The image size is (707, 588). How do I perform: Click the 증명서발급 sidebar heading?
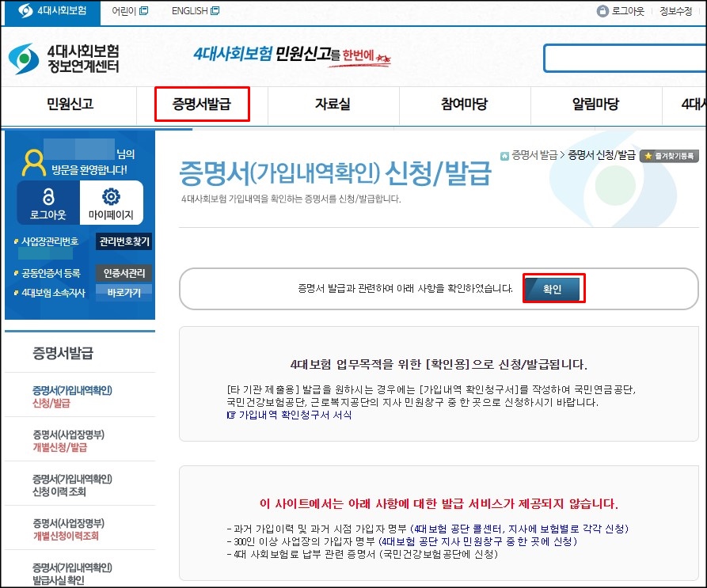[x=63, y=353]
